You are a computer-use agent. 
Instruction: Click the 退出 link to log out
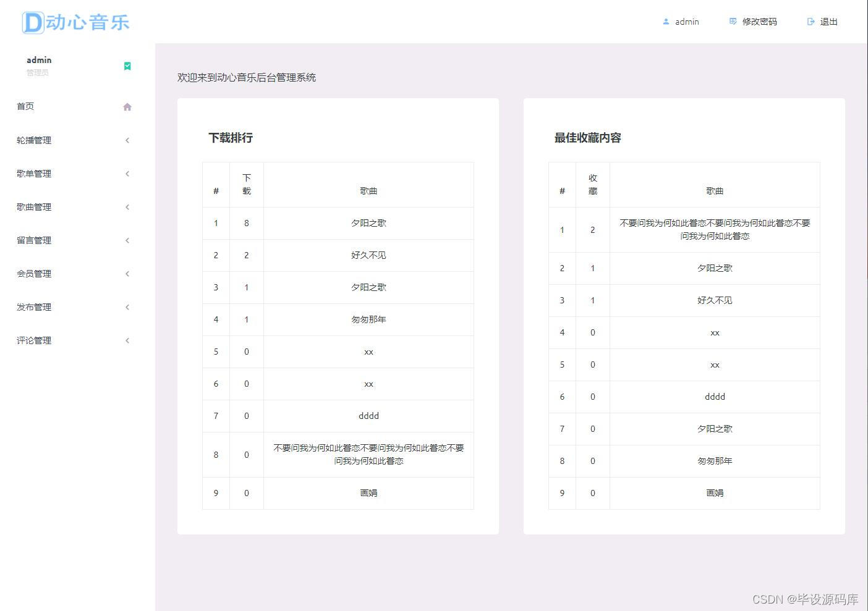pos(828,22)
